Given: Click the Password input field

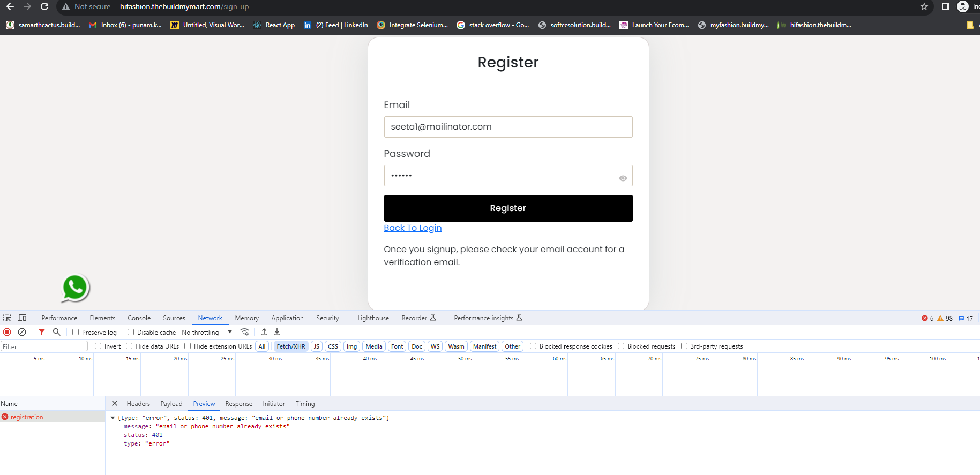Looking at the screenshot, I should coord(508,176).
